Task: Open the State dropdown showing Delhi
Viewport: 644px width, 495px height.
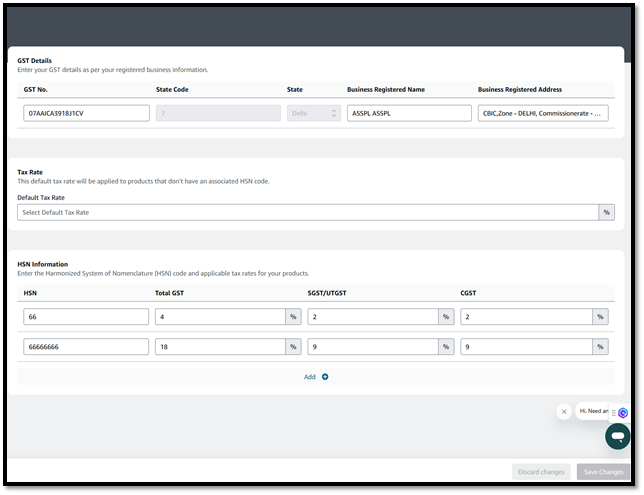Action: point(314,113)
